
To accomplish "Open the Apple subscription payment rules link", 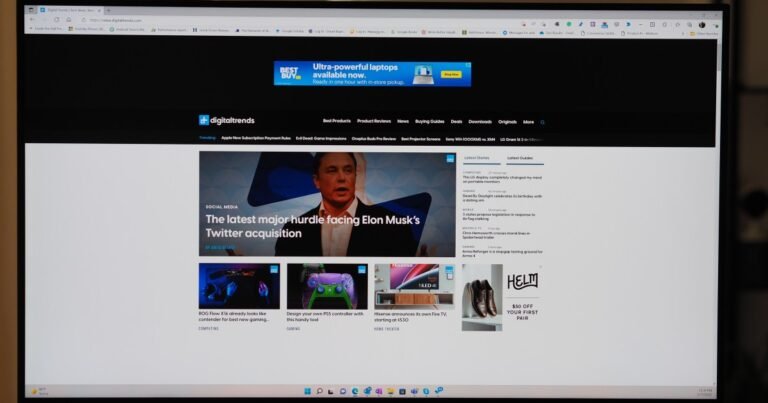I will click(256, 138).
